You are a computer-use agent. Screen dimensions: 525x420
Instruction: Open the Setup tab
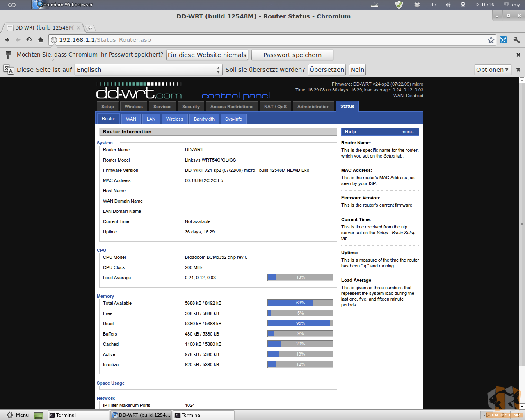tap(107, 107)
